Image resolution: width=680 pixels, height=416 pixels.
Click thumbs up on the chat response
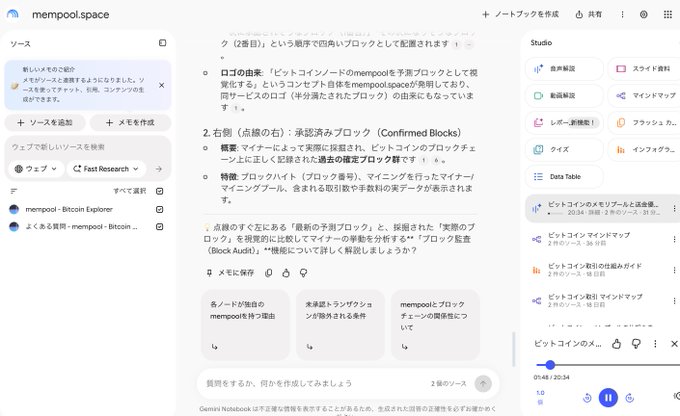(286, 273)
